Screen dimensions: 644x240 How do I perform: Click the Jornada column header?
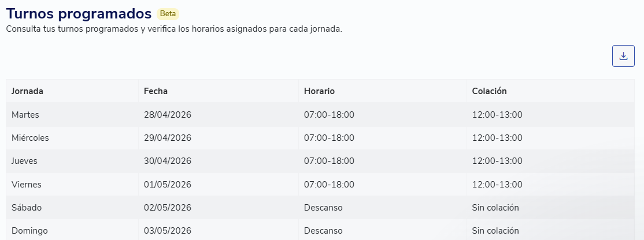(x=27, y=91)
